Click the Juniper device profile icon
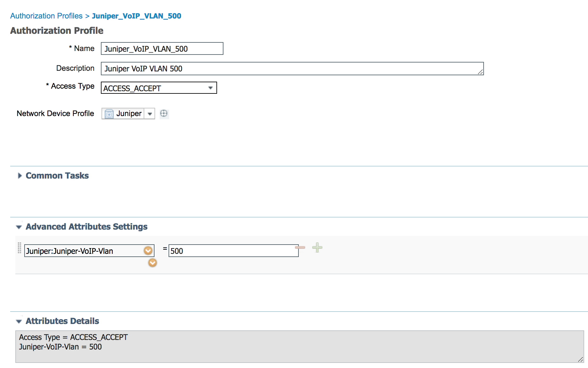588x368 pixels. pos(109,114)
